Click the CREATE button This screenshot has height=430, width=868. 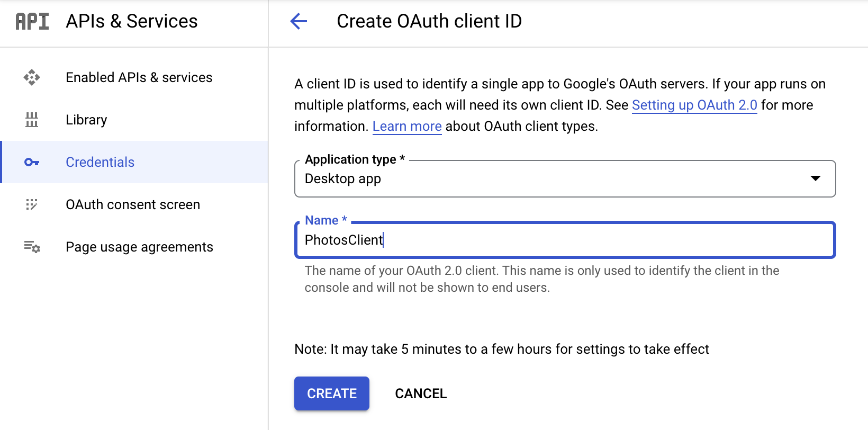coord(332,393)
